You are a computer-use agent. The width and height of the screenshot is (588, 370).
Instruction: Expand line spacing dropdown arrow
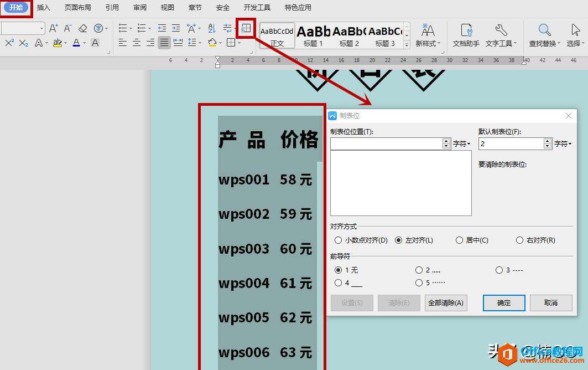coord(200,43)
